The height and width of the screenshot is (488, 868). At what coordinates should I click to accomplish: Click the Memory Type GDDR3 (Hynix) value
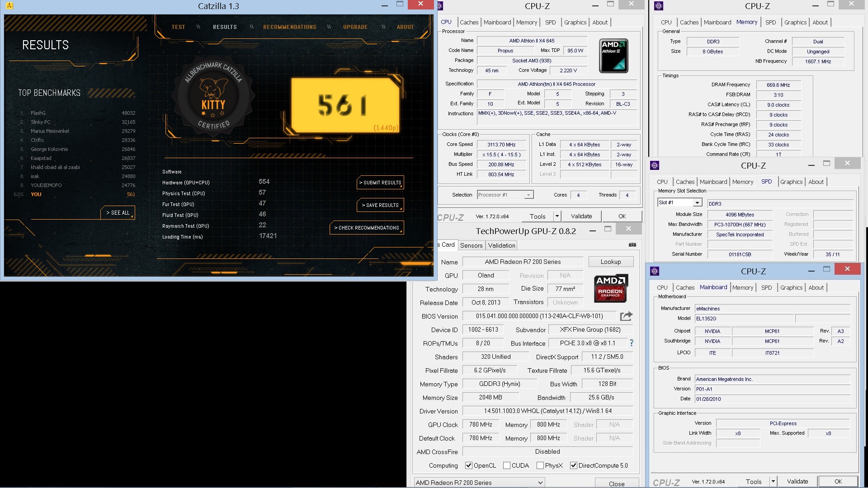point(500,384)
